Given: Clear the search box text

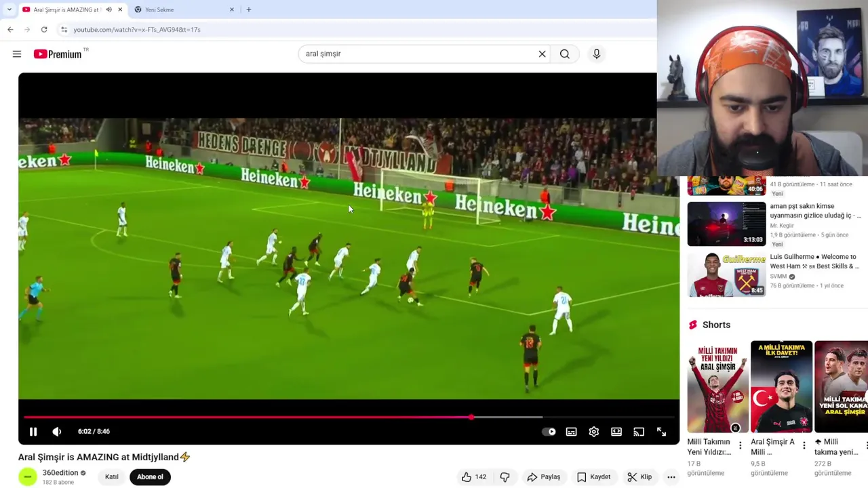Looking at the screenshot, I should (x=542, y=54).
